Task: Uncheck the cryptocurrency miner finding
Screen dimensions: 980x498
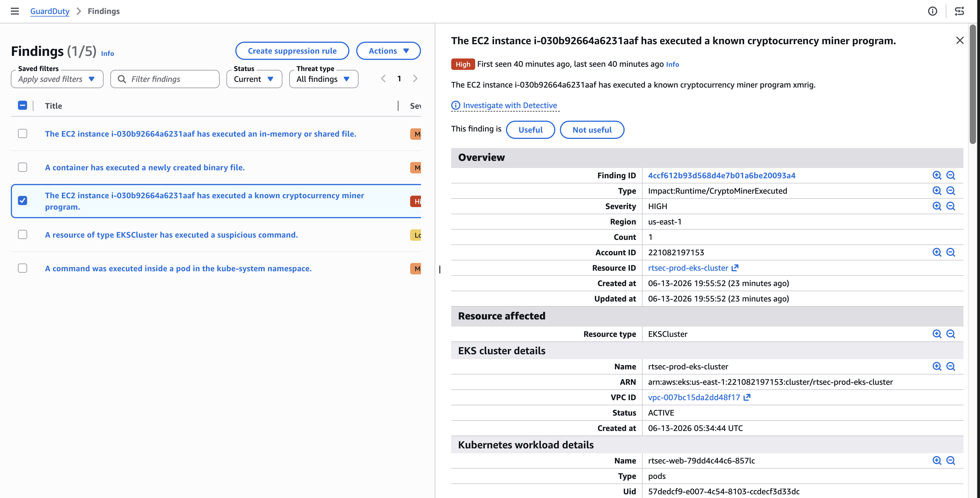Action: click(23, 201)
